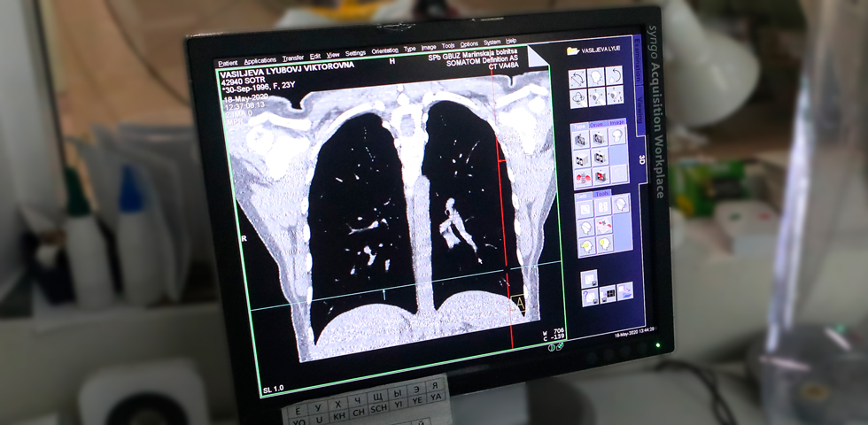The image size is (868, 425).
Task: Click the single-pane square icon in Sett. panel
Action: pos(585,210)
